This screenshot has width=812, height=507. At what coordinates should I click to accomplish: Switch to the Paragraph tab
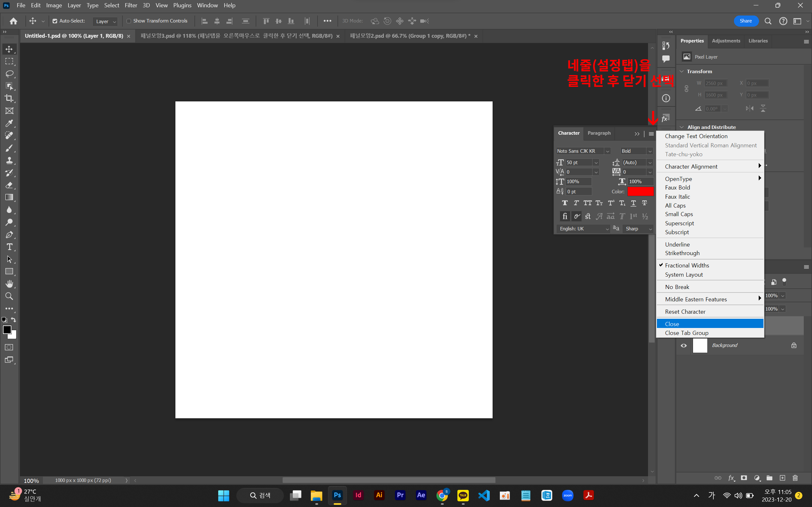[x=599, y=133]
